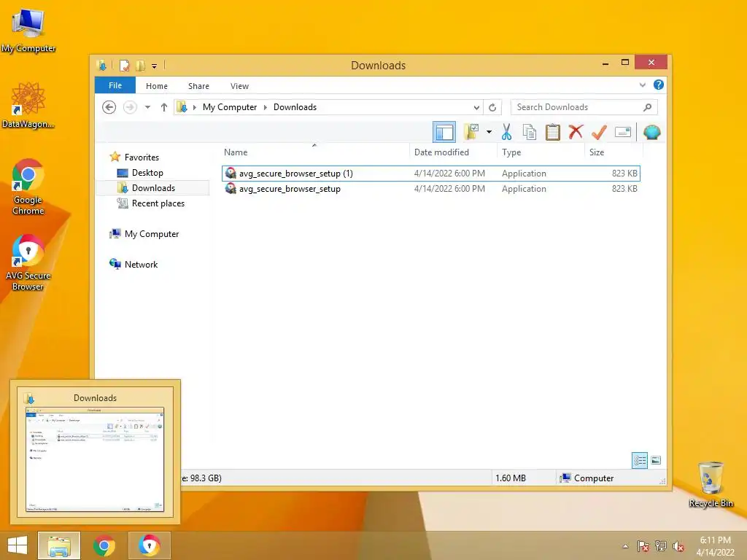This screenshot has width=747, height=560.
Task: Click Downloads in the address breadcrumb
Action: click(295, 107)
